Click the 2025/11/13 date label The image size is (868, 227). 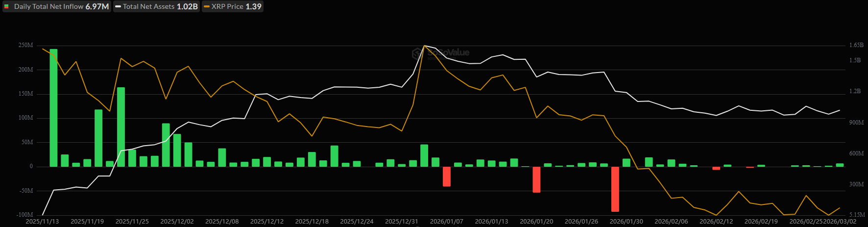coord(42,222)
